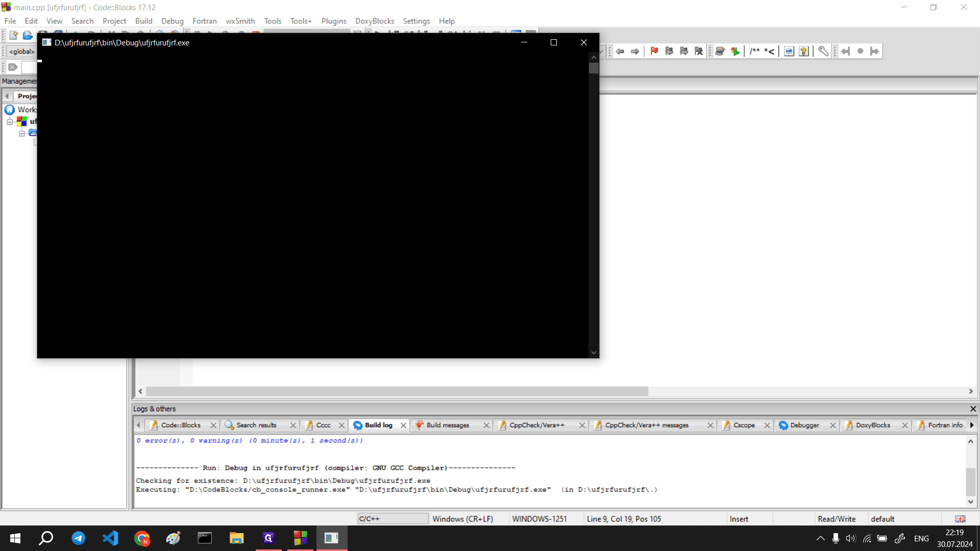
Task: Click the Workspace globe icon in tree
Action: (10, 110)
